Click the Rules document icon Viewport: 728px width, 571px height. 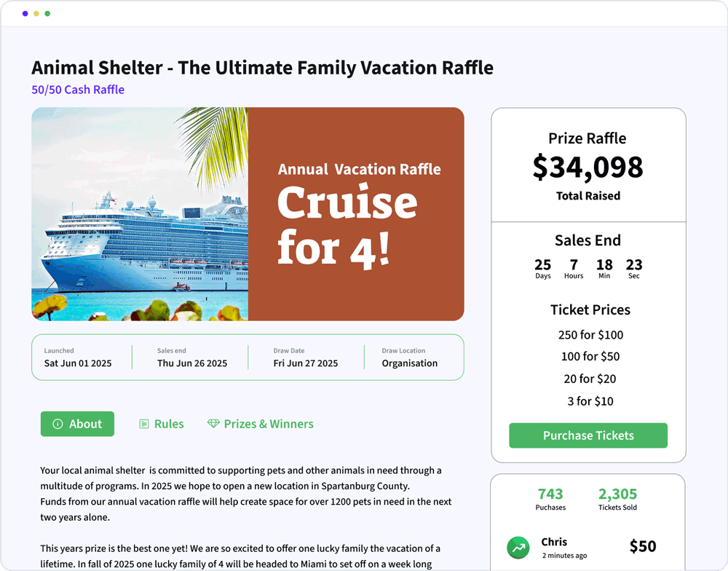point(144,424)
